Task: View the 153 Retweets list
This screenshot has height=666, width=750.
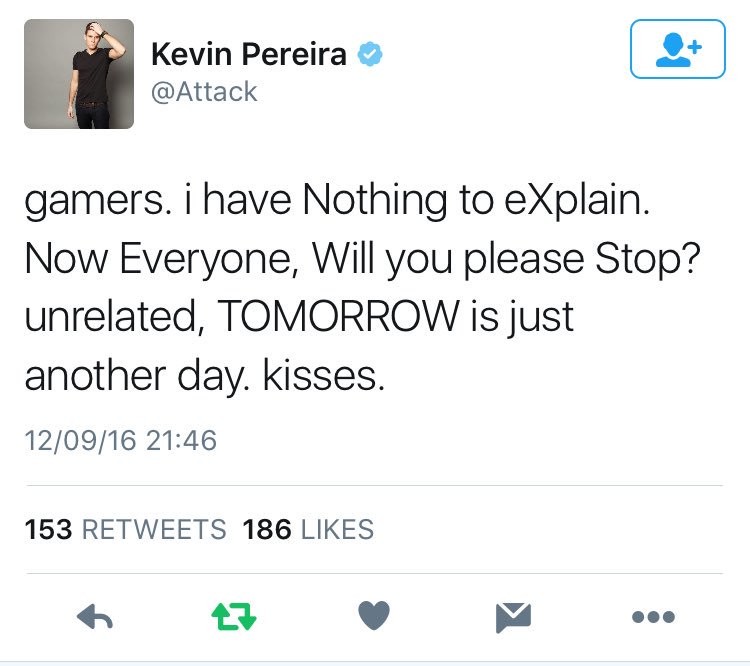Action: [125, 530]
